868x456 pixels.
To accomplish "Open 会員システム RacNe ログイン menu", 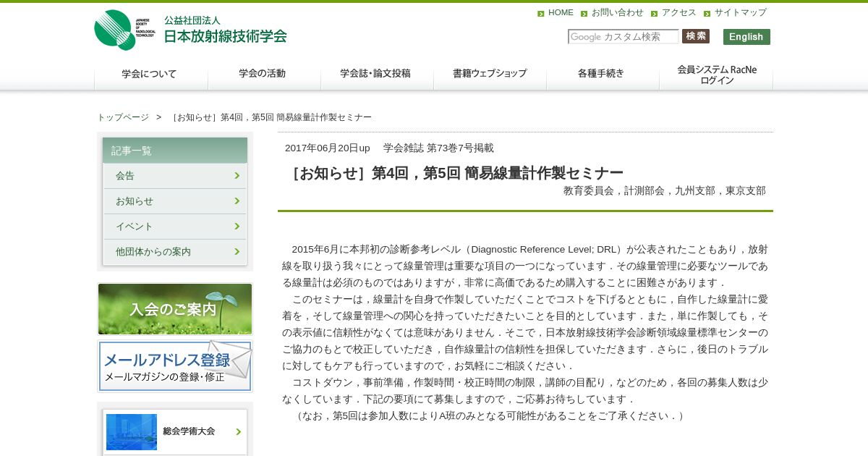I will (x=716, y=75).
